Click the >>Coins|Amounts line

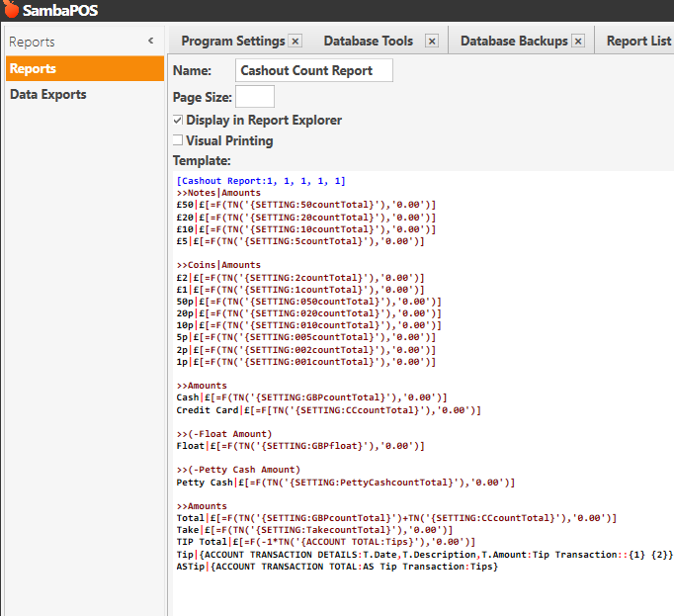[x=218, y=265]
